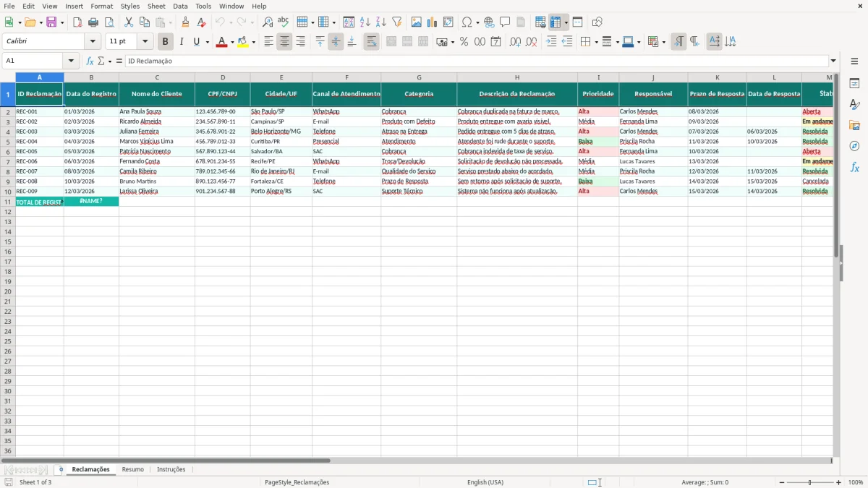This screenshot has width=868, height=488.
Task: Run the spelling check
Action: coord(284,22)
